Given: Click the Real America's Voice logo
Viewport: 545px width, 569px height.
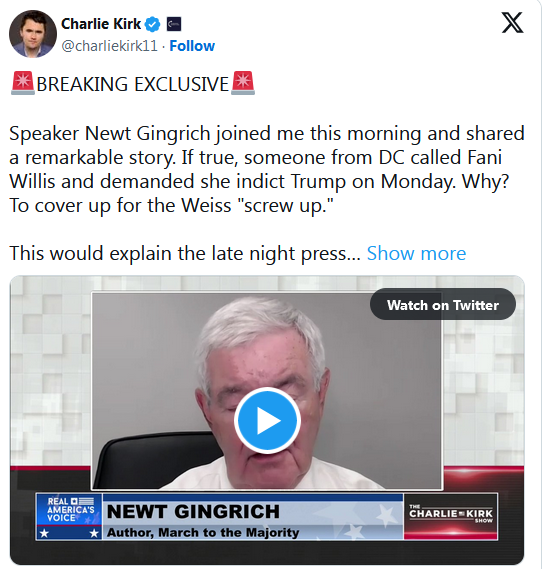Looking at the screenshot, I should (69, 516).
